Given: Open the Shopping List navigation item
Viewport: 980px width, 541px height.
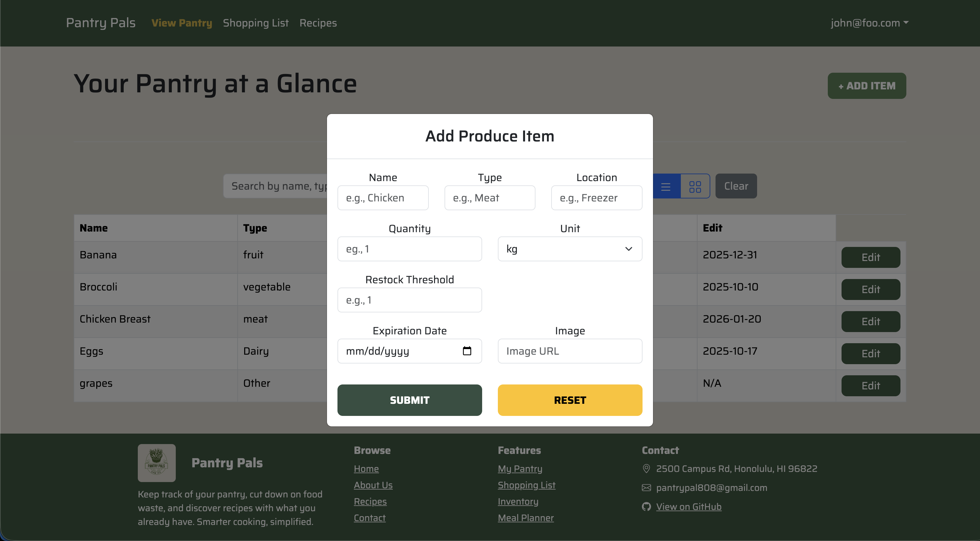Looking at the screenshot, I should [x=256, y=23].
